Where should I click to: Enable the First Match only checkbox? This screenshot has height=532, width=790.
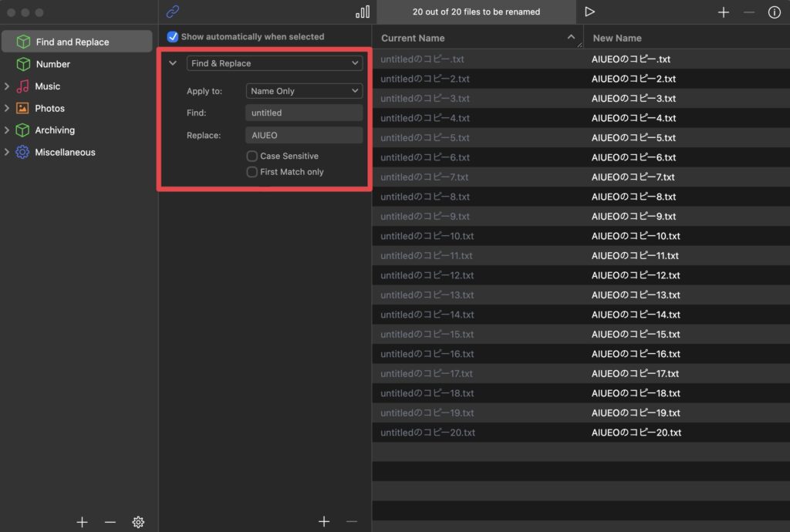pos(252,172)
